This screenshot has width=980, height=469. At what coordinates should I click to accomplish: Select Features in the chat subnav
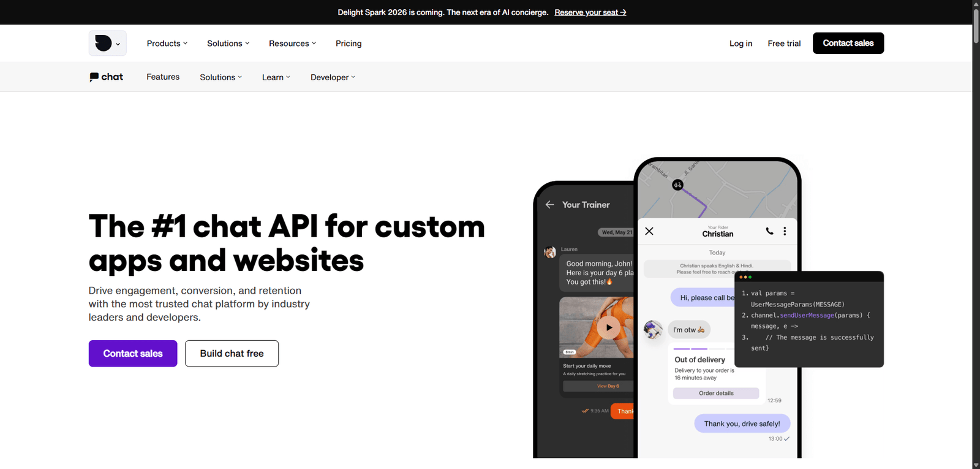pyautogui.click(x=163, y=77)
